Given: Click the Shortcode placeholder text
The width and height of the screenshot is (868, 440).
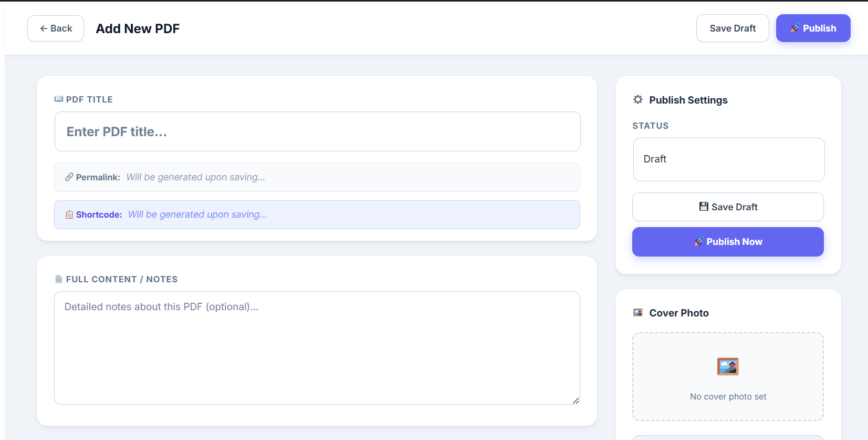Looking at the screenshot, I should [197, 214].
